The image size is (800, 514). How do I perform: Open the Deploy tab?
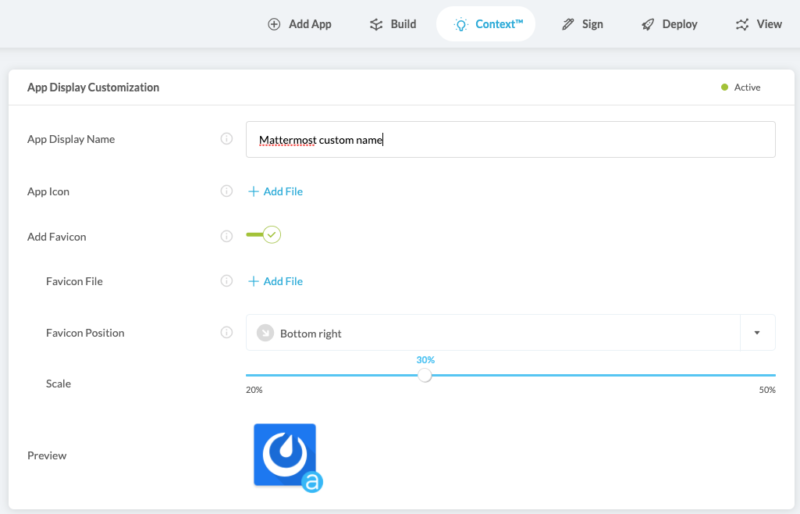pyautogui.click(x=669, y=24)
